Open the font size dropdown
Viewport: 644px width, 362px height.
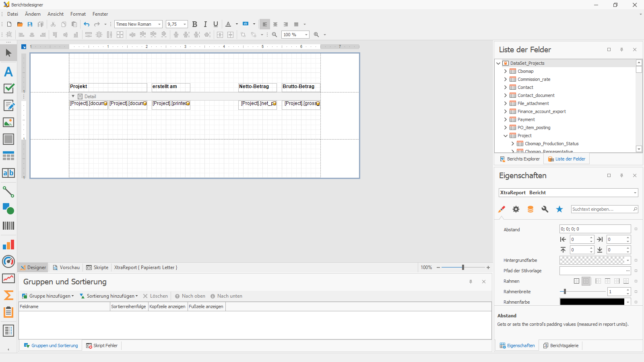click(x=185, y=24)
